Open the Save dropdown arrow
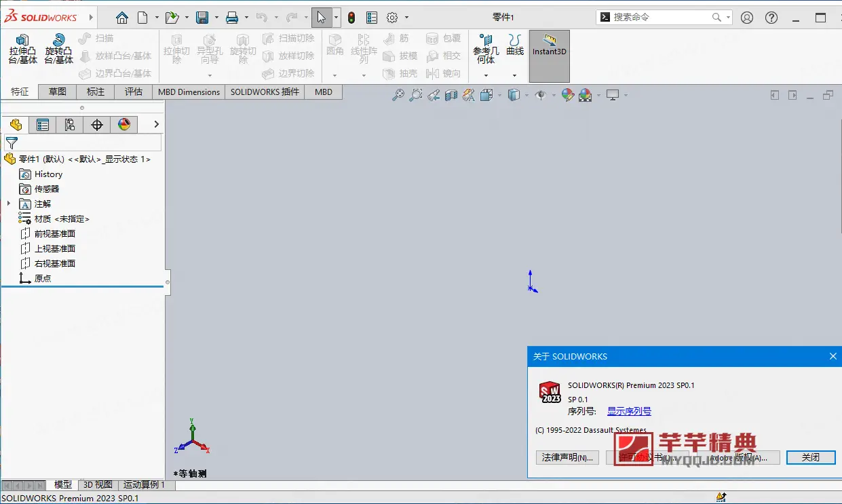842x504 pixels. tap(216, 18)
